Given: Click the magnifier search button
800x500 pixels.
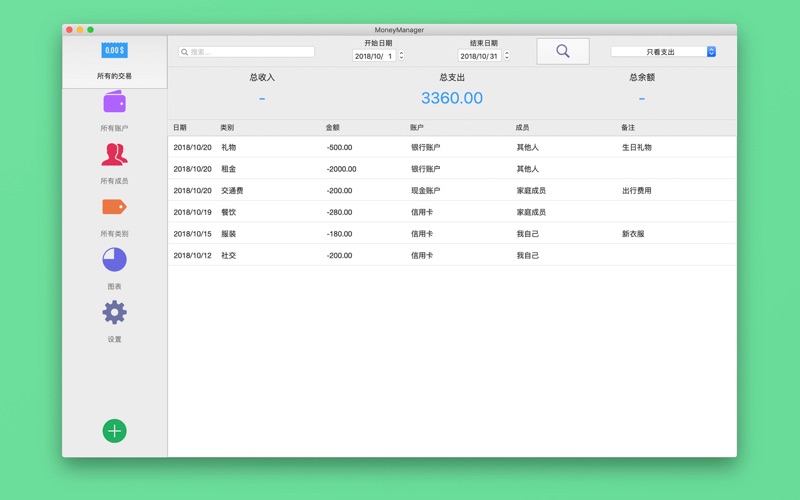Looking at the screenshot, I should point(562,51).
